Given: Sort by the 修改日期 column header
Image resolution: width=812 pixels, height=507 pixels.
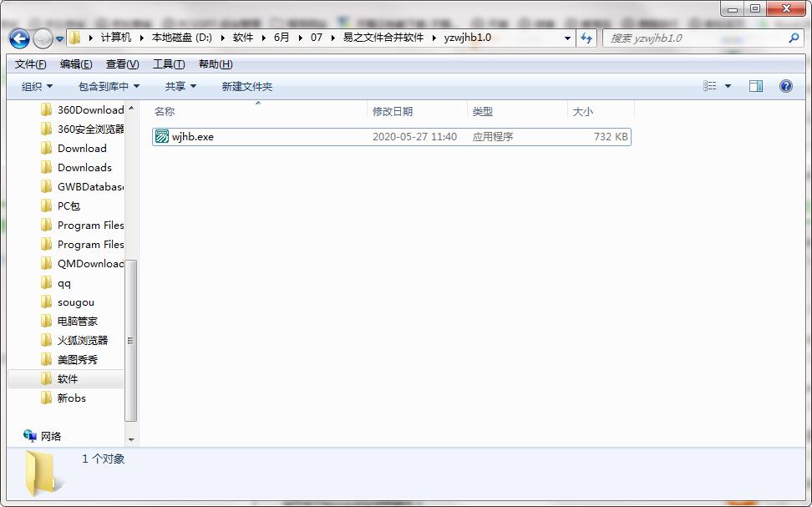Looking at the screenshot, I should pyautogui.click(x=393, y=111).
